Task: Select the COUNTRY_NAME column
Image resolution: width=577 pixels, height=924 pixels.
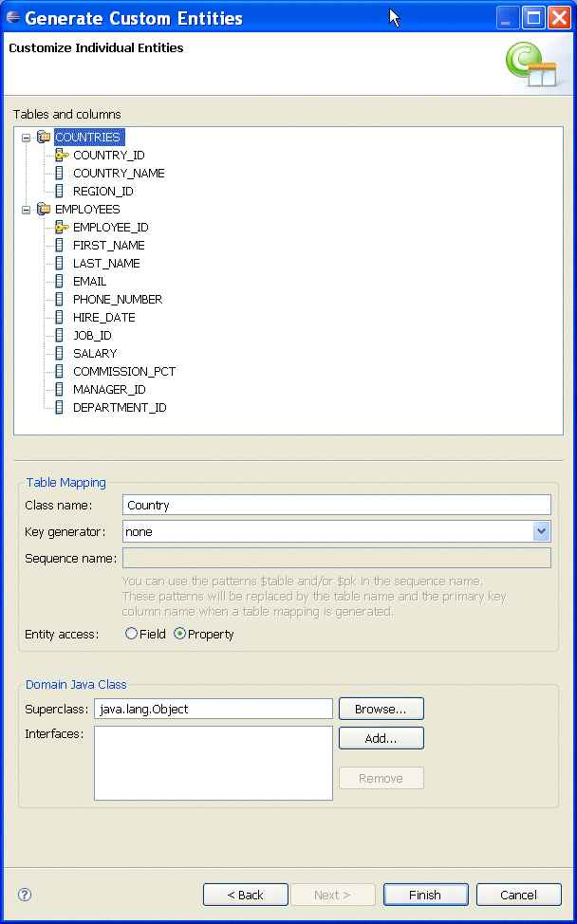Action: point(119,174)
